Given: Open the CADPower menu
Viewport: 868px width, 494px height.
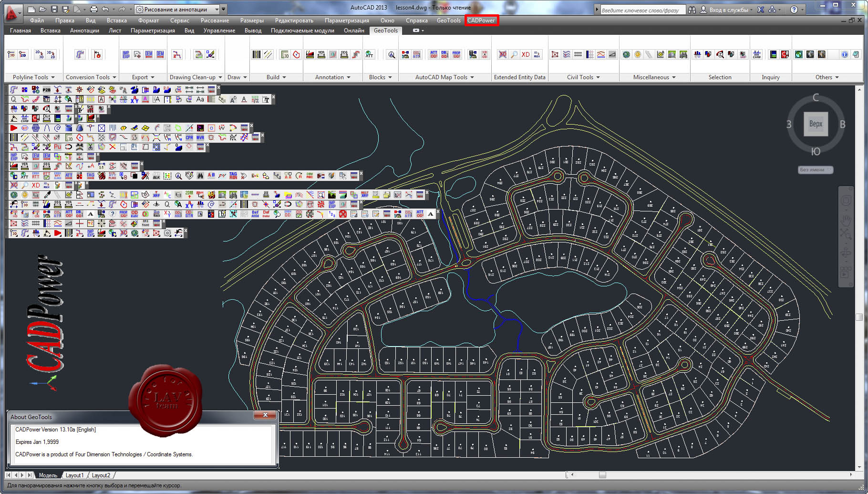Looking at the screenshot, I should point(481,21).
